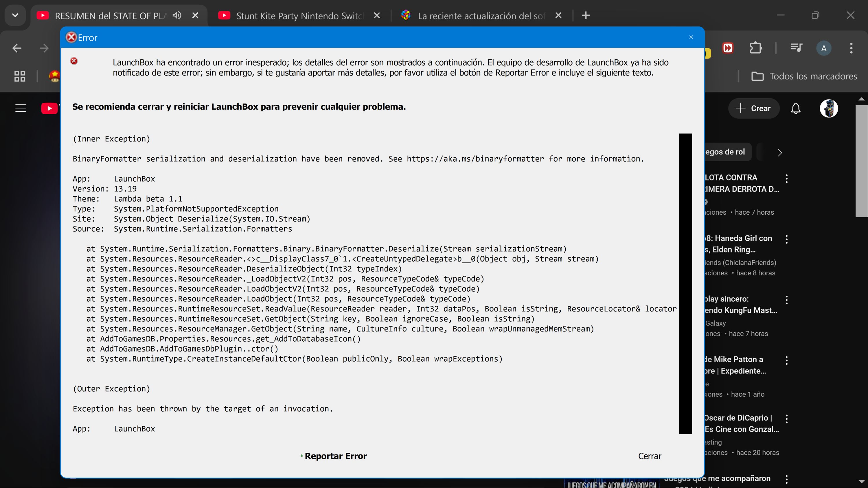Switch to La reciente actualización tab

coord(481,16)
